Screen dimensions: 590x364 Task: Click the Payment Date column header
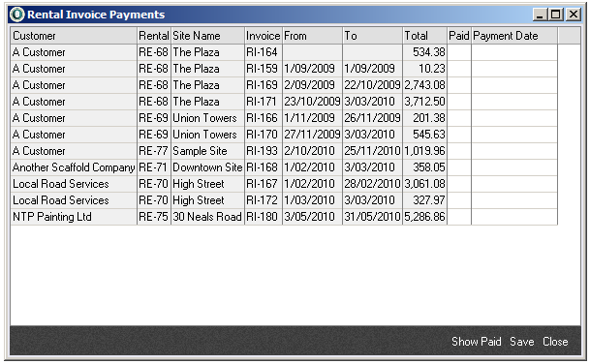(514, 36)
